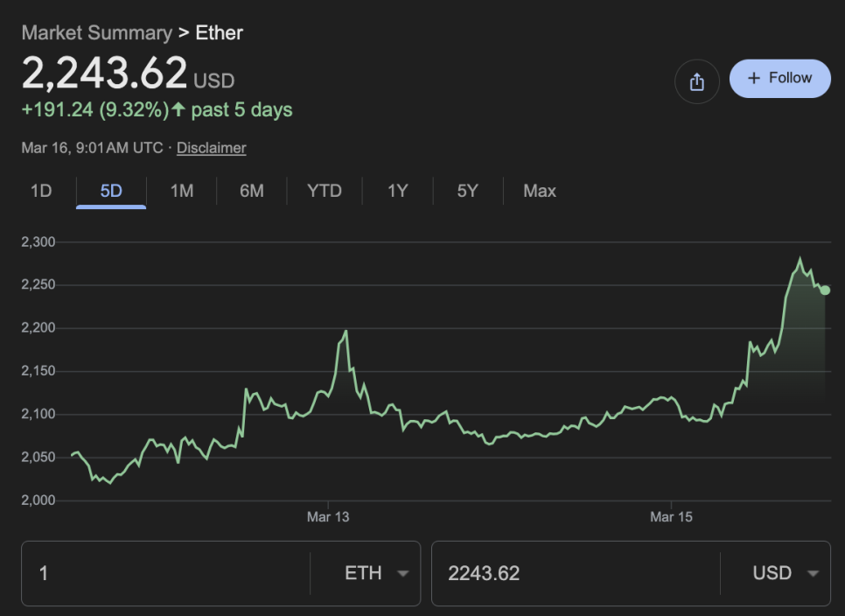Click the plus icon in Follow
845x616 pixels.
[x=754, y=79]
